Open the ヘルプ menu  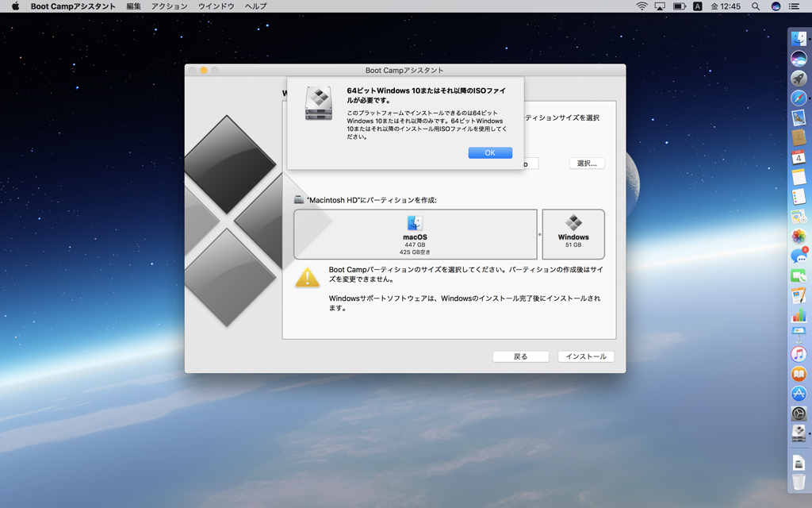[256, 6]
